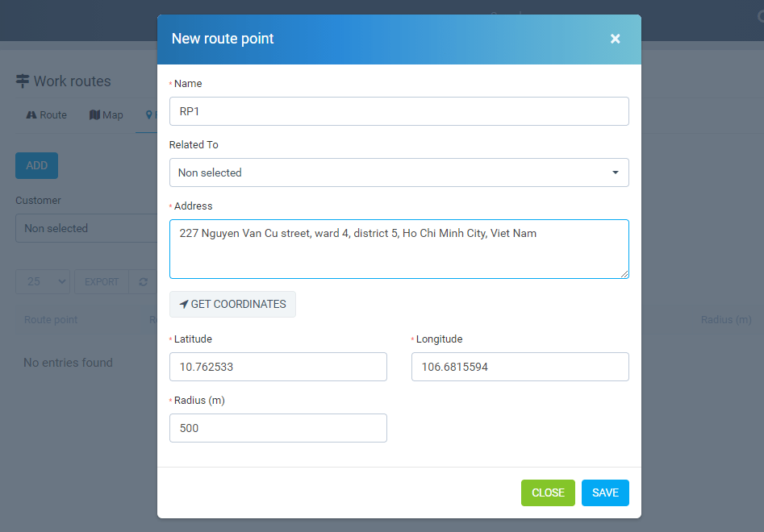Open the Customer Non selected dropdown
764x532 pixels.
tap(86, 228)
